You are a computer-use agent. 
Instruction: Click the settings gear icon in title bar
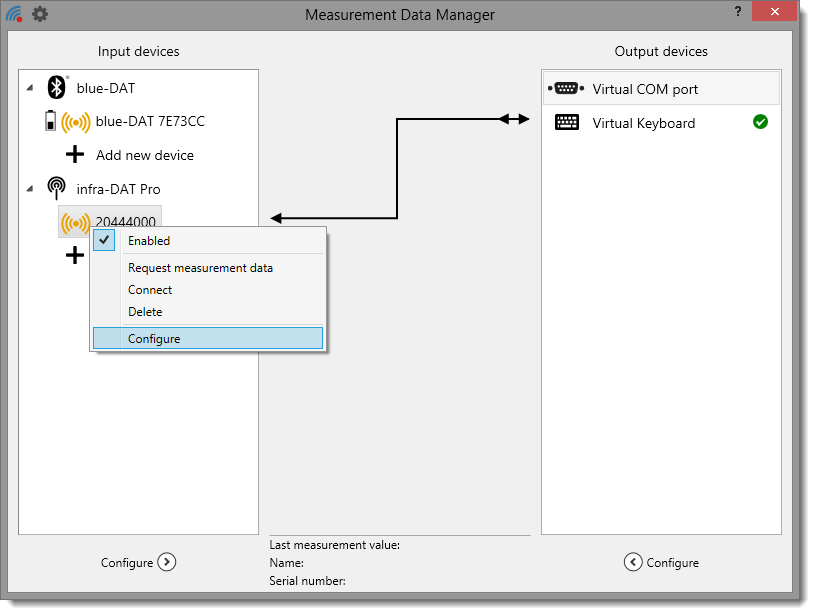(x=40, y=14)
